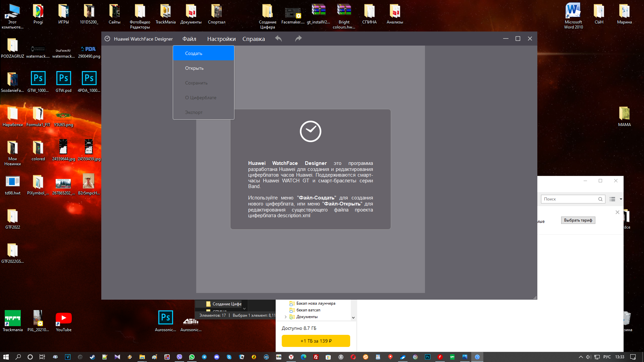Expand the Документы tree item
This screenshot has height=362, width=644.
286,317
